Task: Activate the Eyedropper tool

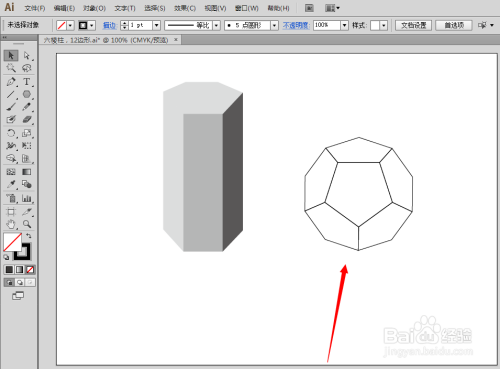Action: click(11, 184)
